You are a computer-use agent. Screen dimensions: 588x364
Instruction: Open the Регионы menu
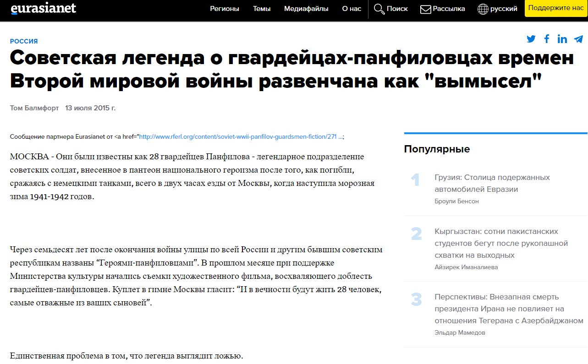225,9
